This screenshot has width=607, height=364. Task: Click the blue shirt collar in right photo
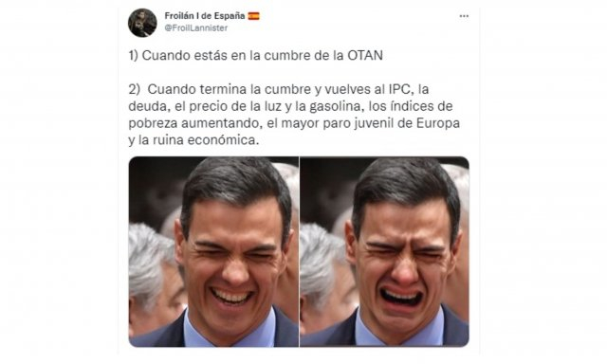click(x=402, y=329)
